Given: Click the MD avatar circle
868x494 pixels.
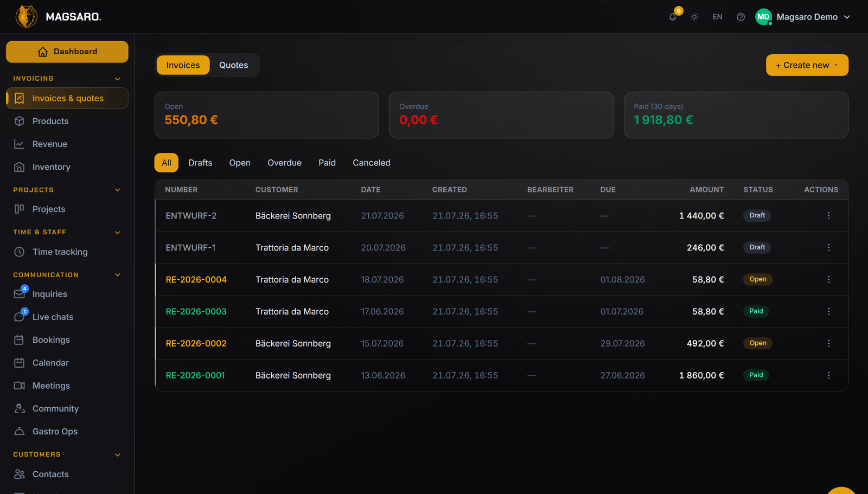Looking at the screenshot, I should (763, 17).
